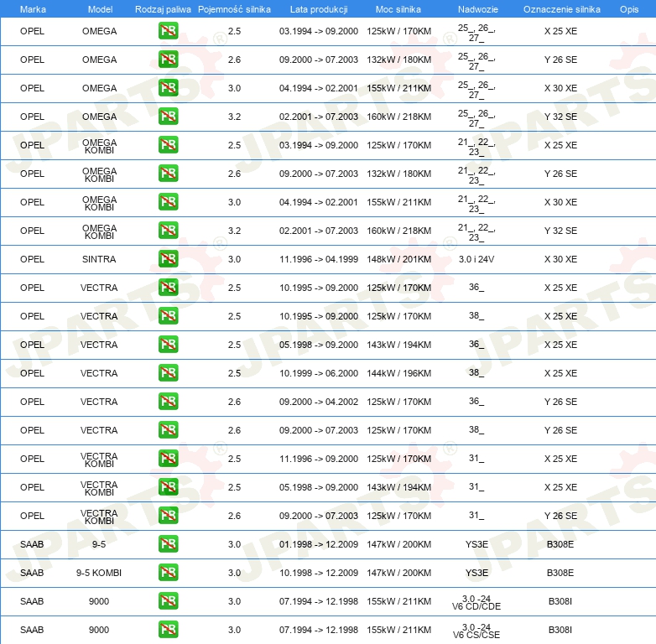
Task: Select the '3.0 -24 V6 CD/CDE' body cell
Action: point(476,603)
